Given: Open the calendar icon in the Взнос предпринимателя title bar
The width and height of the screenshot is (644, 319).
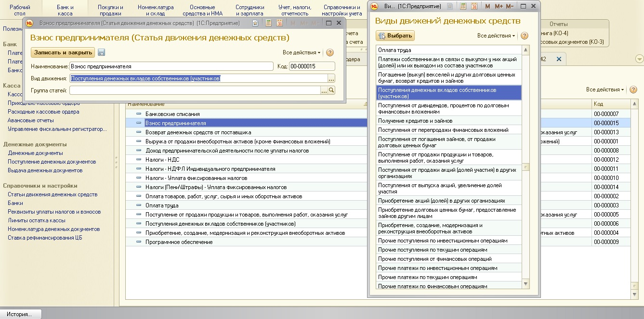Looking at the screenshot, I should point(279,23).
